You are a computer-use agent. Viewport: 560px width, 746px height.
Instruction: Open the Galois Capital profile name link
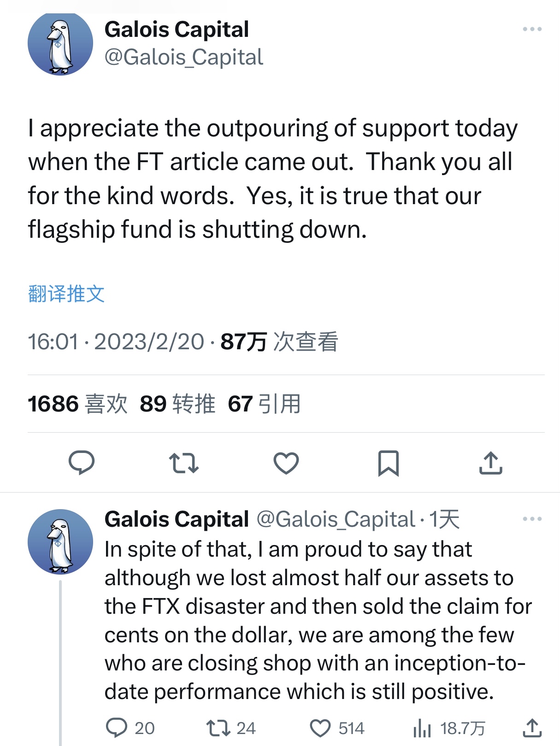point(177,29)
